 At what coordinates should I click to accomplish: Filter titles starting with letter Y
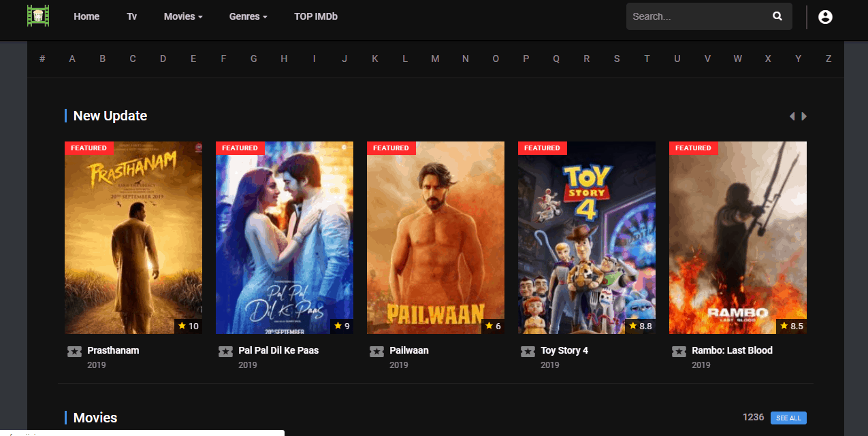(x=799, y=58)
